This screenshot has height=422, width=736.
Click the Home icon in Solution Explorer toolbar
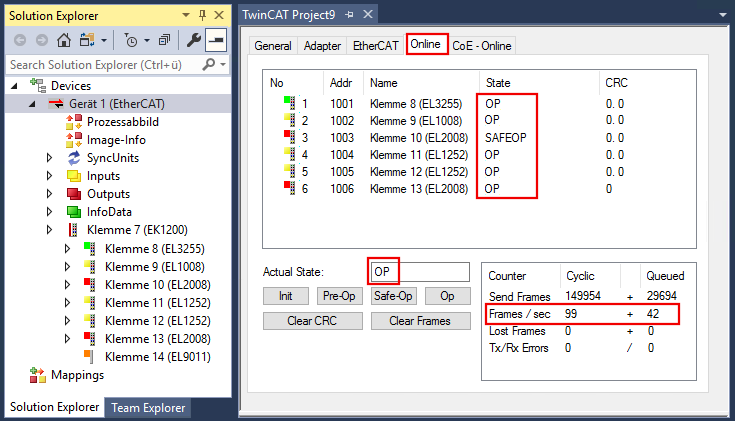pyautogui.click(x=64, y=40)
